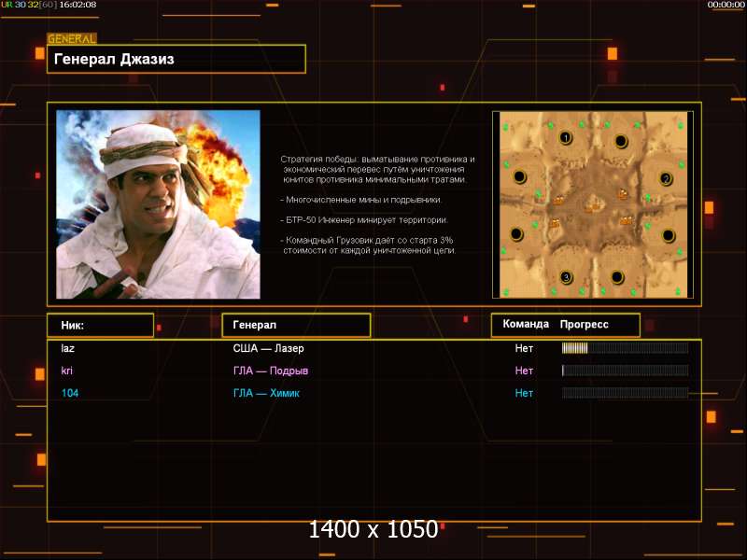Click loading progress bar of player laz
The height and width of the screenshot is (560, 747).
click(625, 348)
